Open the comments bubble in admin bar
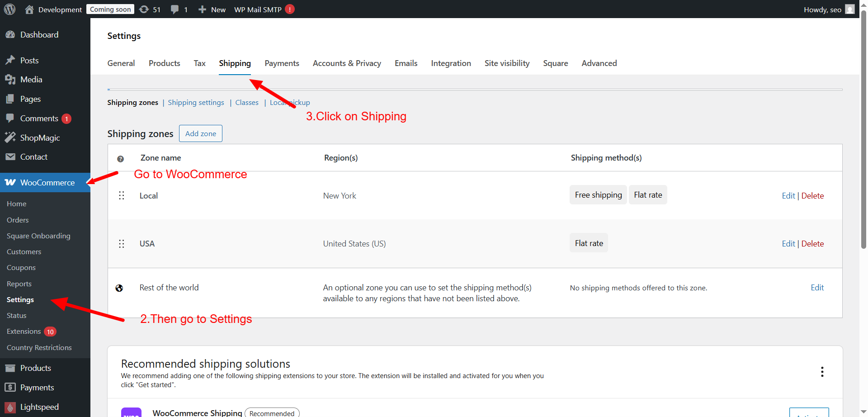 (x=175, y=9)
